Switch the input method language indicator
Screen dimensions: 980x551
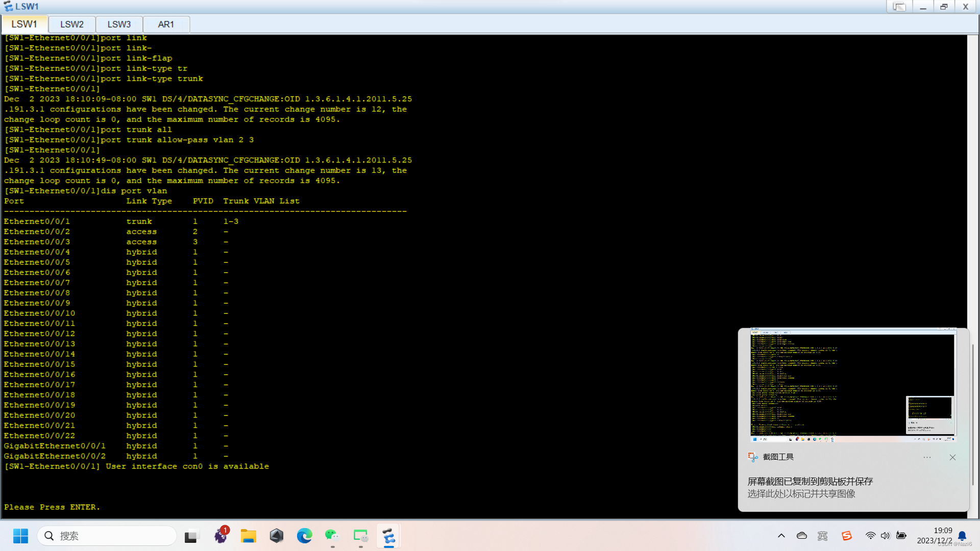[x=822, y=536]
